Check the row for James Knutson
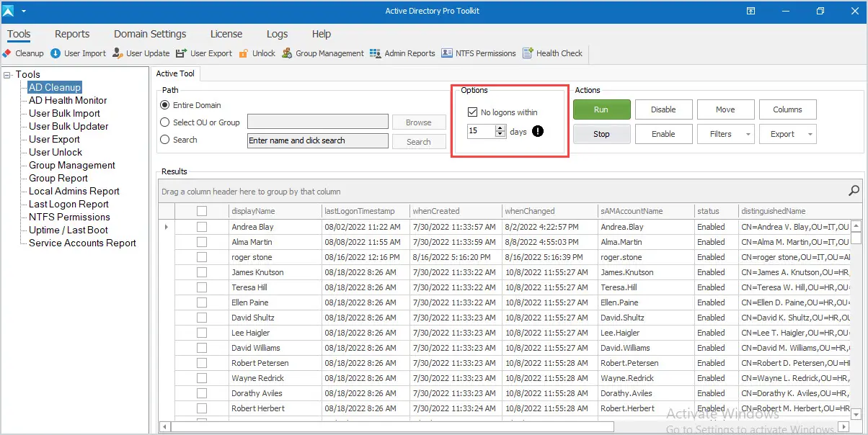This screenshot has height=435, width=868. pyautogui.click(x=202, y=272)
